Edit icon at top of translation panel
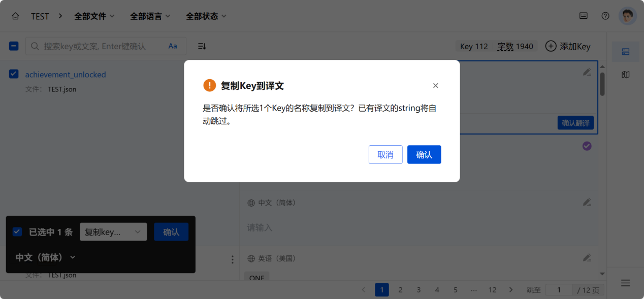The image size is (644, 299). [x=587, y=72]
